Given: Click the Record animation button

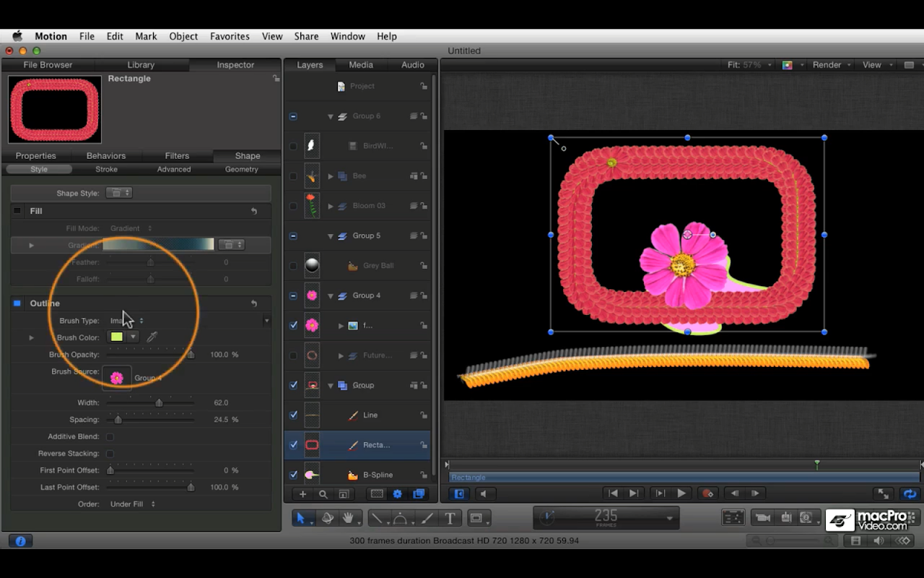Looking at the screenshot, I should (707, 493).
